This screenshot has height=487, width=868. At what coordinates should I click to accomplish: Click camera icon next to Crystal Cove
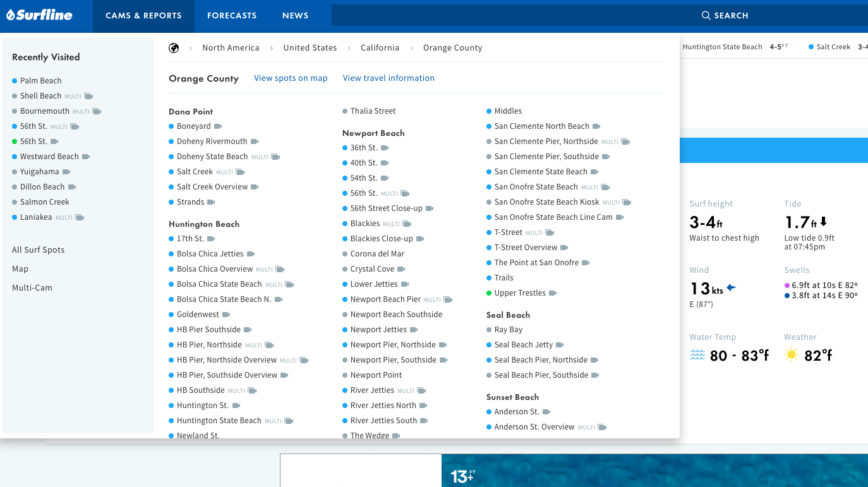tap(402, 269)
